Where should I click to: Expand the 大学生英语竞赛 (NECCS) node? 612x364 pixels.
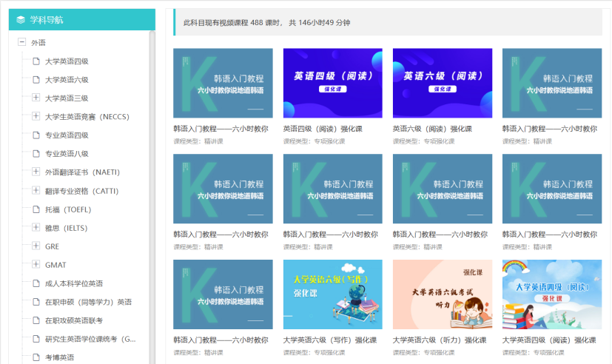(x=36, y=116)
